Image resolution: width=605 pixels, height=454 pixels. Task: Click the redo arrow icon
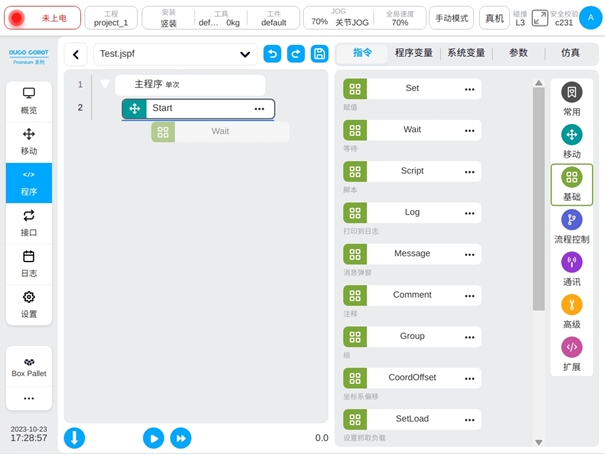(x=296, y=54)
